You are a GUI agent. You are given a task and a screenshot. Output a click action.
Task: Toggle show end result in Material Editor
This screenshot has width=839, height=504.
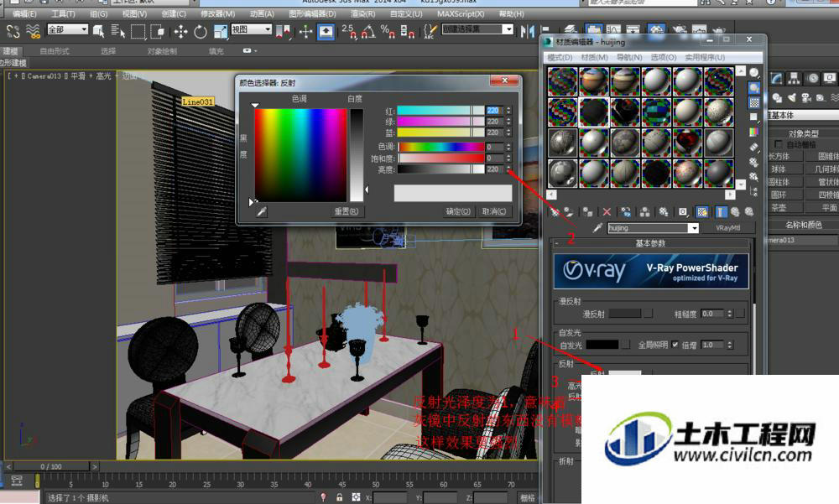tap(721, 212)
